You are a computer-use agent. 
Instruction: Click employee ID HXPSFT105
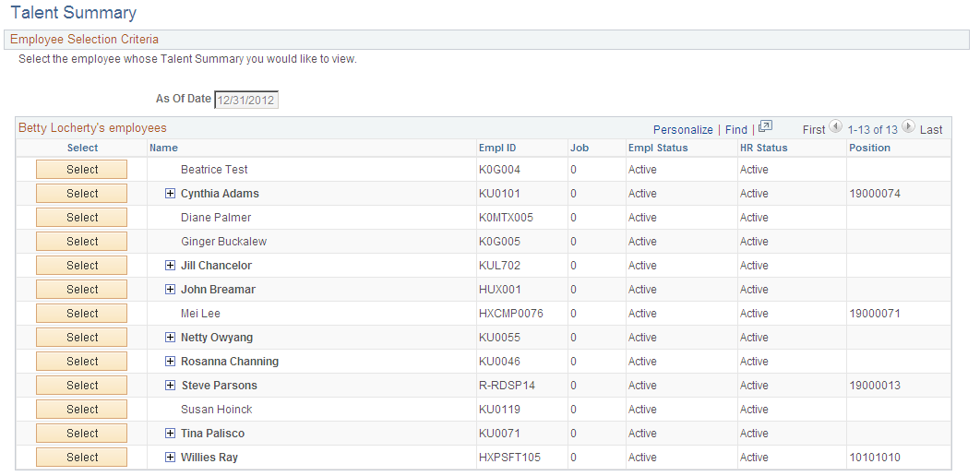[509, 458]
